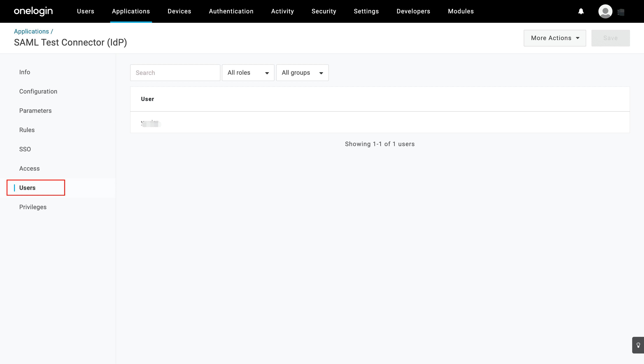Viewport: 644px width, 364px height.
Task: Click the OneLogin logo
Action: [33, 11]
